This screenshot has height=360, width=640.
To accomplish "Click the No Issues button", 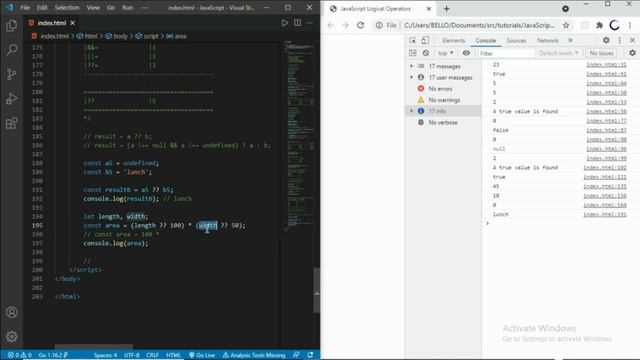I will (x=601, y=53).
